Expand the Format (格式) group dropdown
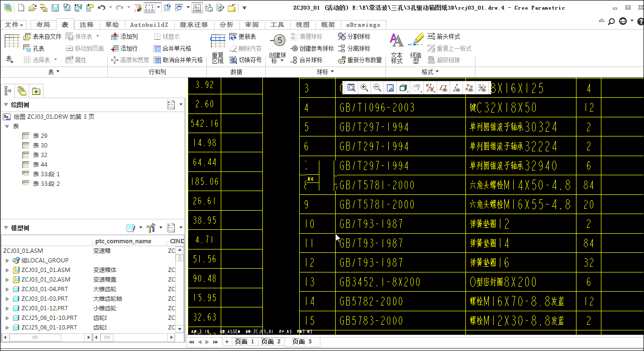 pyautogui.click(x=429, y=72)
